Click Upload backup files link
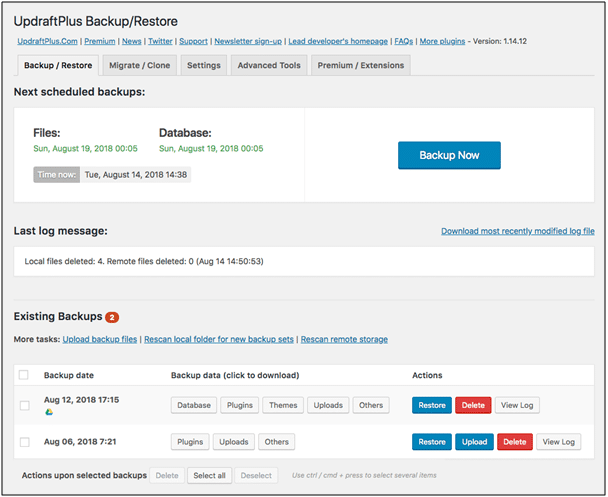The width and height of the screenshot is (608, 497). [100, 339]
